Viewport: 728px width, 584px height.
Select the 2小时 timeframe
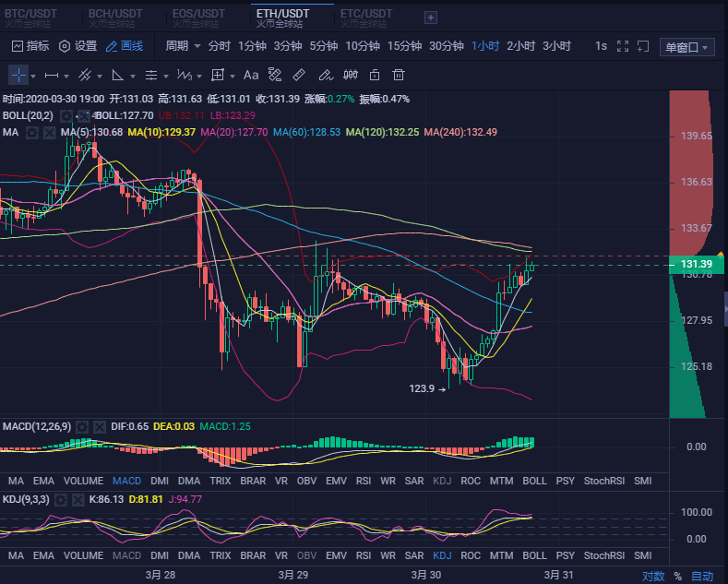tap(521, 46)
